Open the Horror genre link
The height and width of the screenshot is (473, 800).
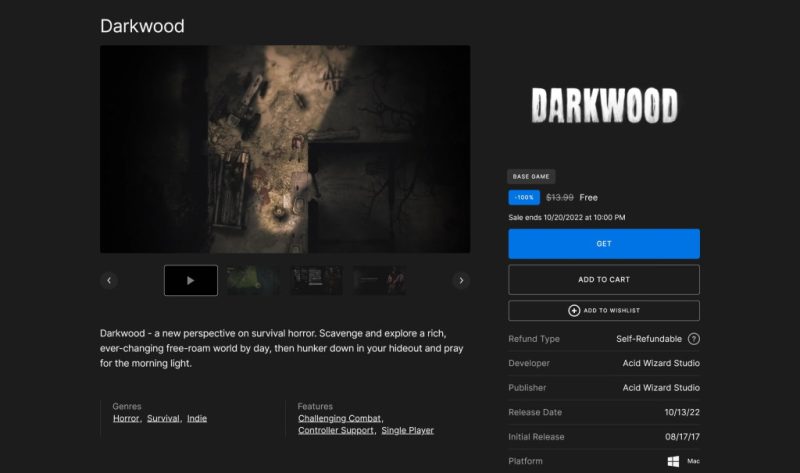click(x=126, y=418)
